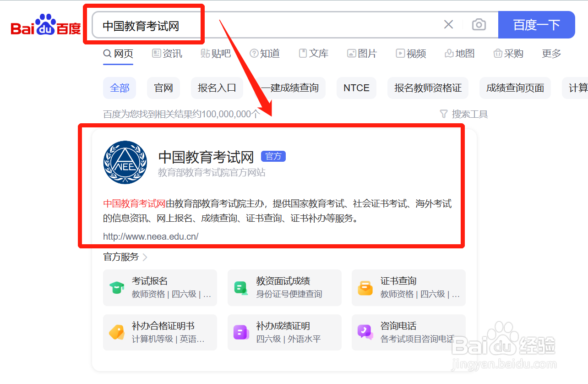588x384 pixels.
Task: Select the 网页 tab
Action: coord(118,54)
